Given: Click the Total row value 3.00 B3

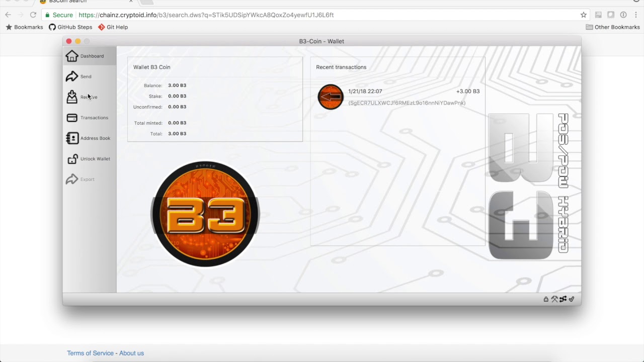Looking at the screenshot, I should [177, 134].
